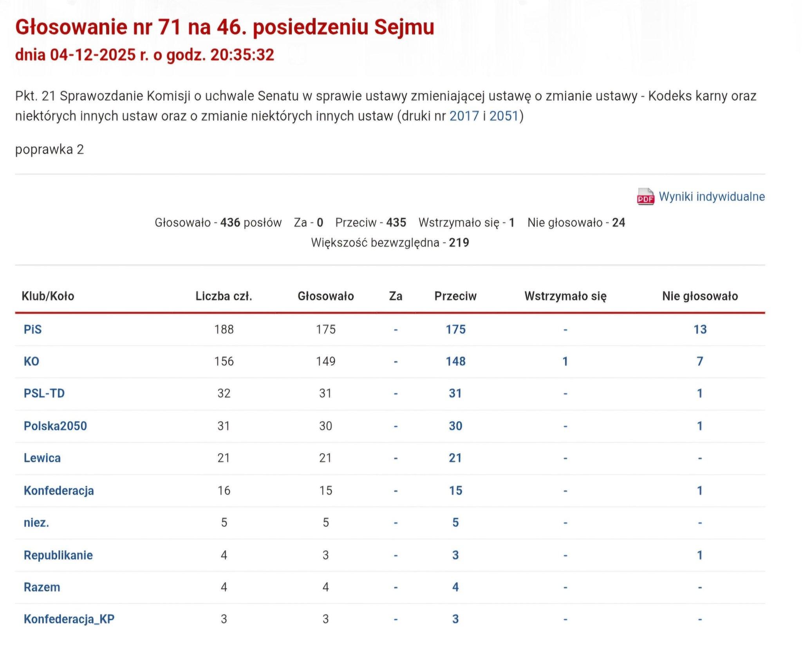Image resolution: width=802 pixels, height=672 pixels.
Task: Click the niez. group link
Action: click(x=36, y=522)
